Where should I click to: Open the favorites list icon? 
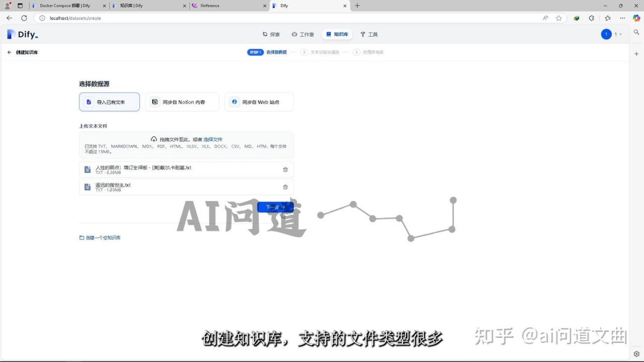coord(607,18)
